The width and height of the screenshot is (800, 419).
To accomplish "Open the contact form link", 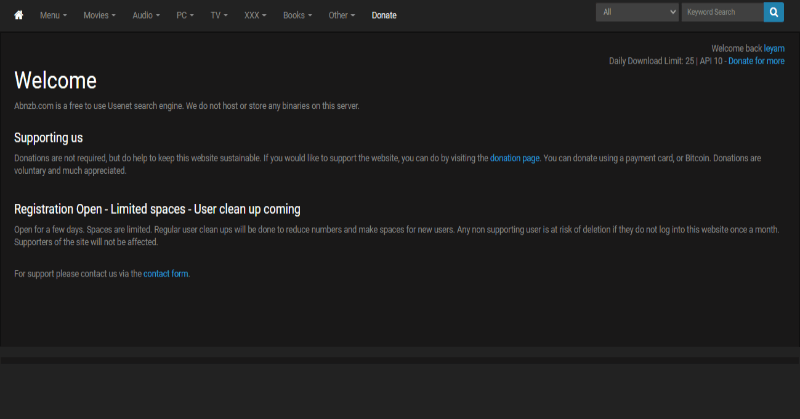I will coord(166,273).
